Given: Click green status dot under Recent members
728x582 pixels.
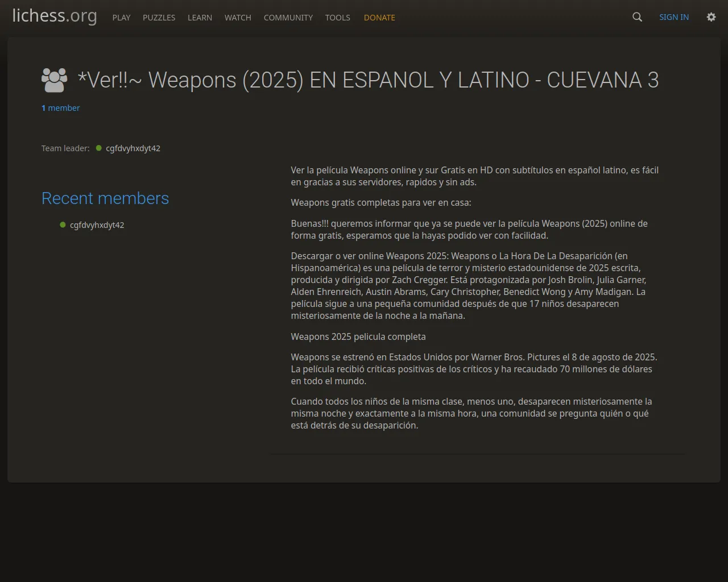Looking at the screenshot, I should [x=63, y=225].
